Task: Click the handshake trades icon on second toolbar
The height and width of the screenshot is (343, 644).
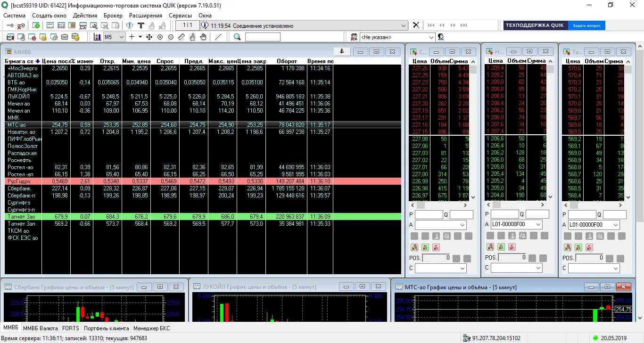Action: point(10,37)
